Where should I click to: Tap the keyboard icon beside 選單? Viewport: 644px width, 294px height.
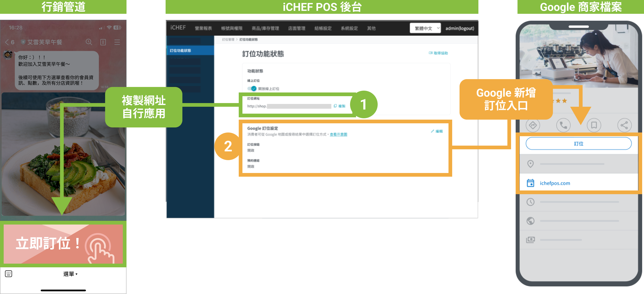pos(9,274)
